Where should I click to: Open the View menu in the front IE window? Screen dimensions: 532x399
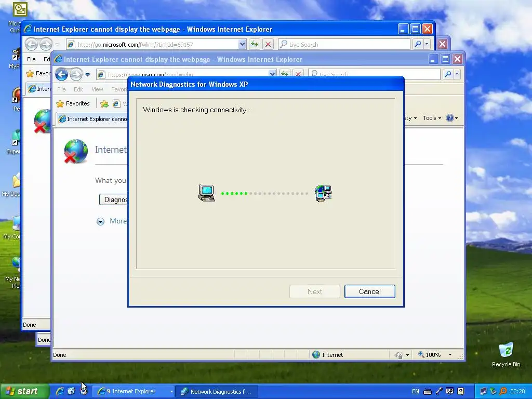coord(97,89)
